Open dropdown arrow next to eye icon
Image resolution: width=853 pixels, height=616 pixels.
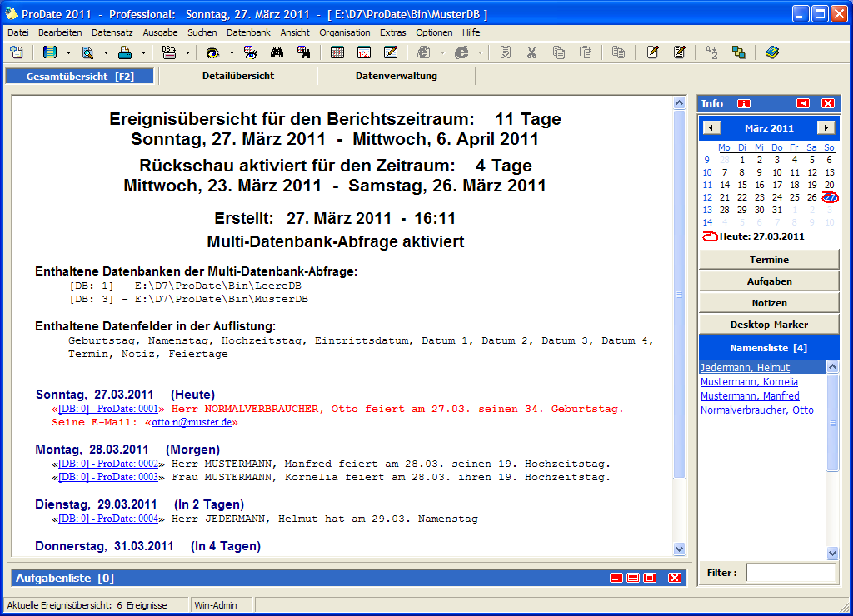(230, 52)
